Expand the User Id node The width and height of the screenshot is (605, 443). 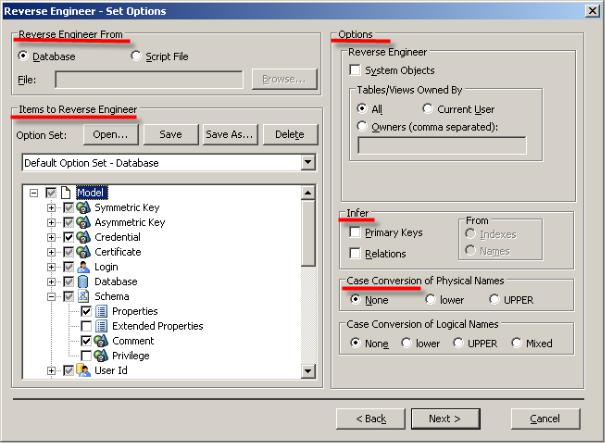tap(51, 371)
